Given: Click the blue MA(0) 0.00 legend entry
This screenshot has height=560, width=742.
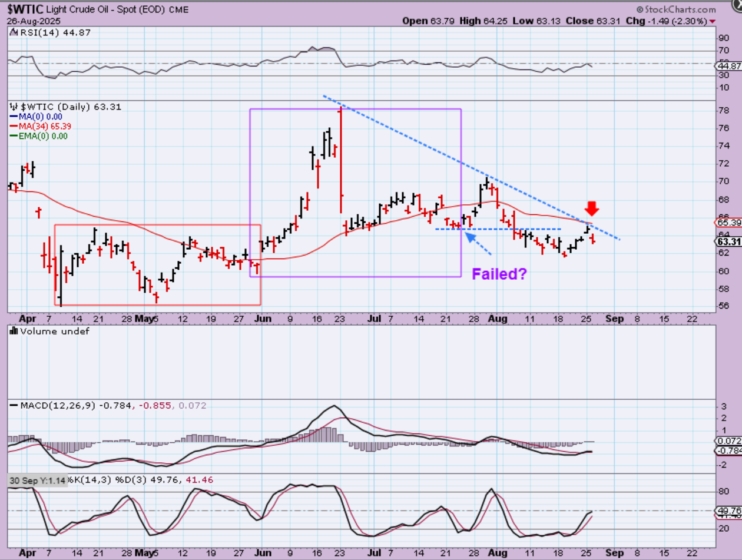Looking at the screenshot, I should [40, 117].
